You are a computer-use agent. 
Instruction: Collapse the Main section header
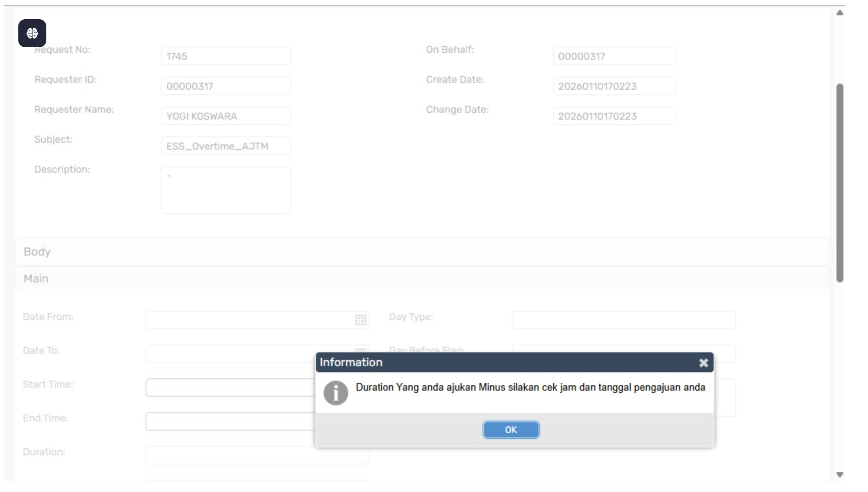click(36, 279)
